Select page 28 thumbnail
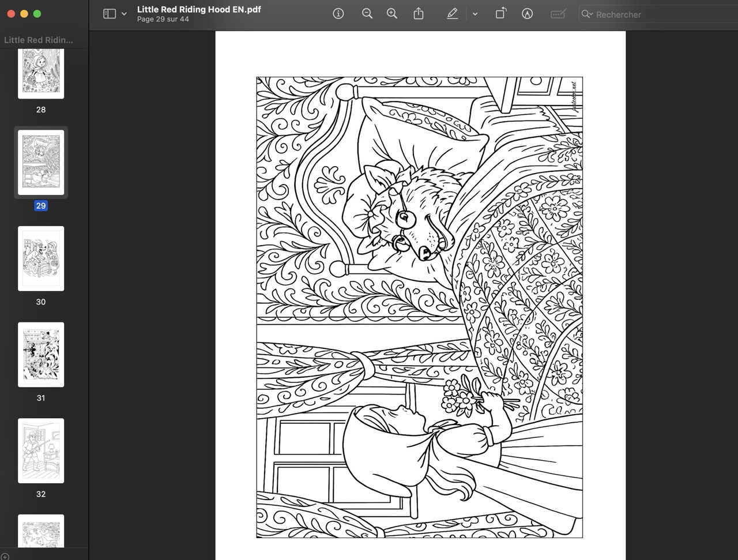The width and height of the screenshot is (738, 560). click(x=41, y=74)
